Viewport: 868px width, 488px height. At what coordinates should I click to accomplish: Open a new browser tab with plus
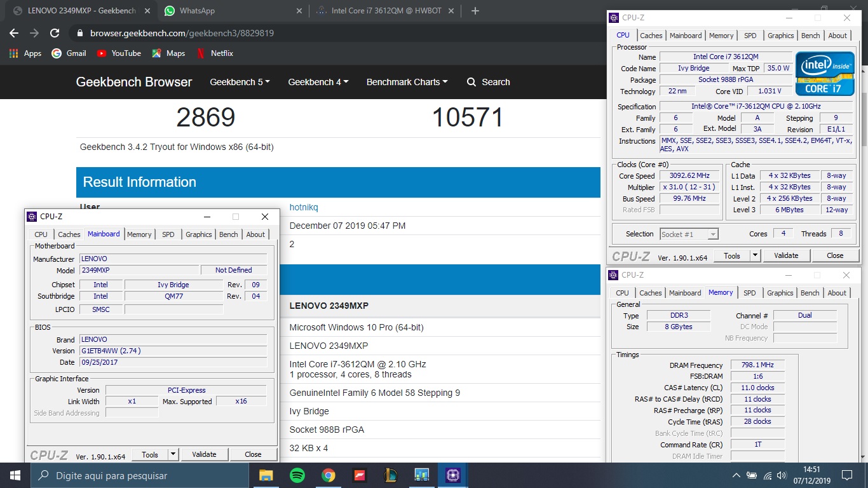(475, 11)
